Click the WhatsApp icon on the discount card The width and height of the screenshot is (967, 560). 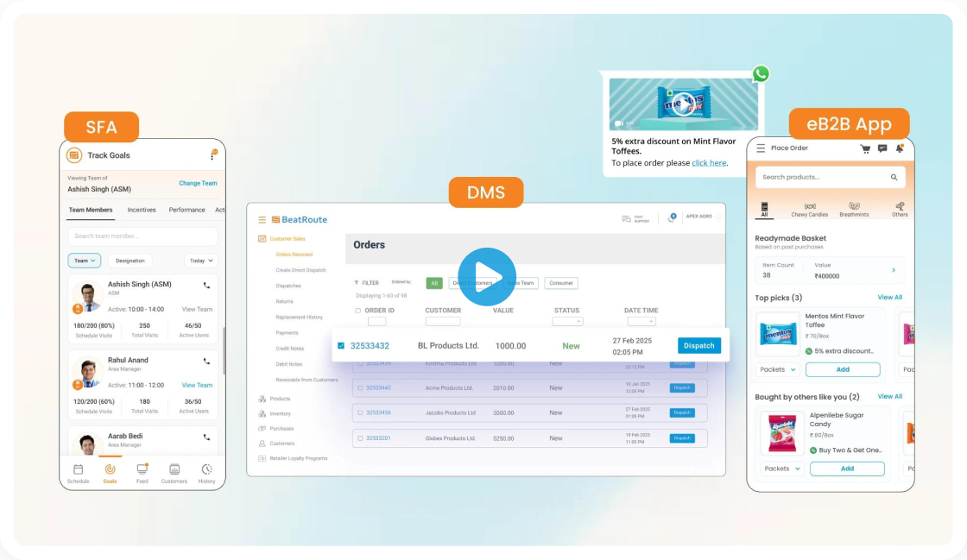point(759,74)
